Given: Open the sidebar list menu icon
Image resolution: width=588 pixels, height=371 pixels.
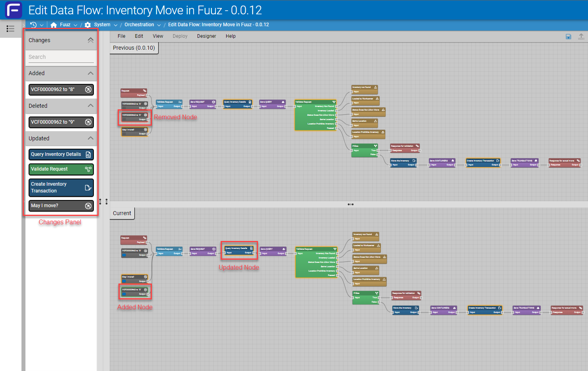Looking at the screenshot, I should click(x=10, y=29).
